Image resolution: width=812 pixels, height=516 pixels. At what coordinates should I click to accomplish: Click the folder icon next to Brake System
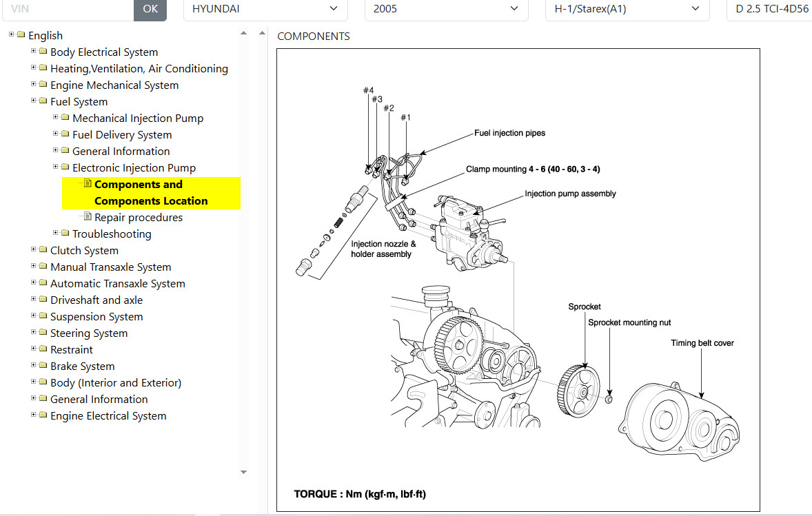coord(43,366)
